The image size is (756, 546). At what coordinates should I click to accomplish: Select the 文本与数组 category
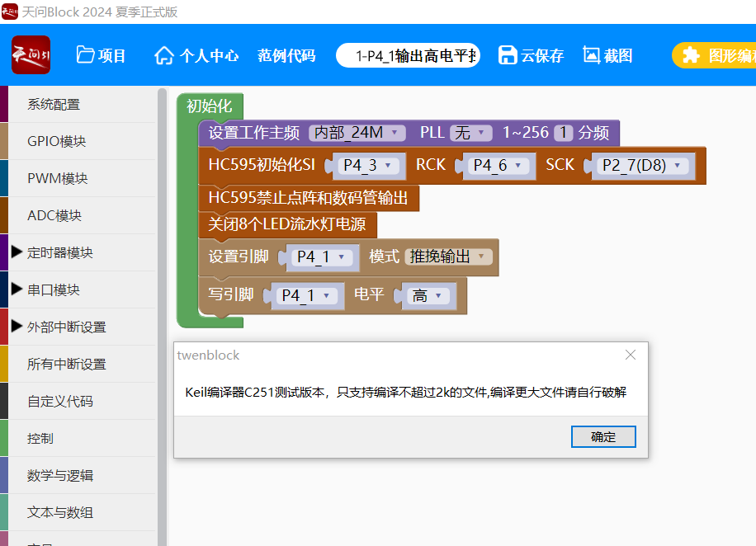(78, 512)
